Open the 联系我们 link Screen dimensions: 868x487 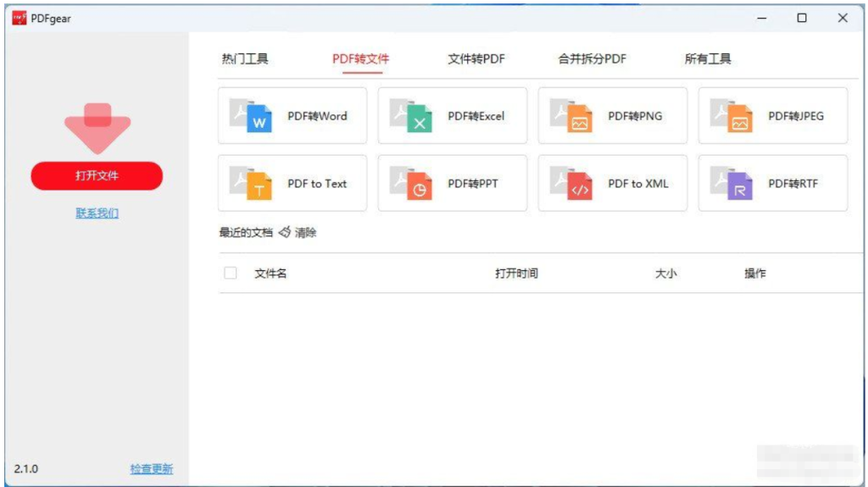pyautogui.click(x=97, y=213)
